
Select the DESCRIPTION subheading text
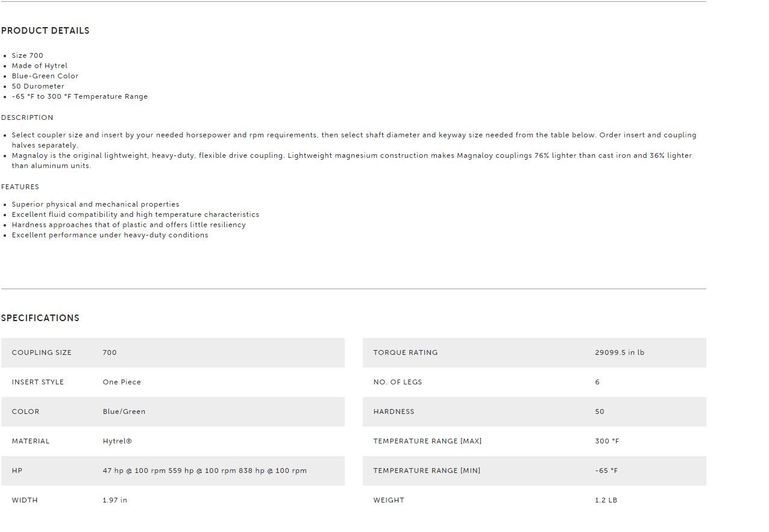pos(27,117)
